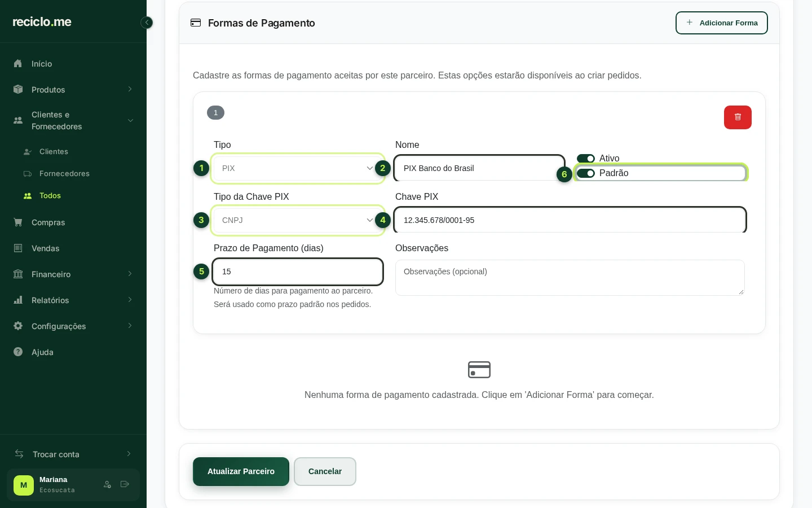Image resolution: width=812 pixels, height=508 pixels.
Task: Click the Fornecedores truck icon
Action: [x=27, y=174]
